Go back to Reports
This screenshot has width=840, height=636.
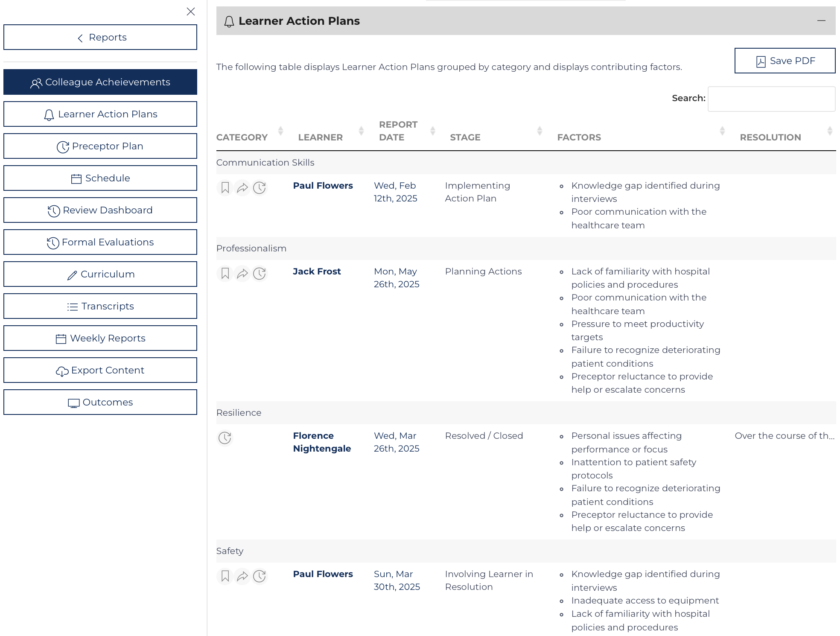point(100,37)
